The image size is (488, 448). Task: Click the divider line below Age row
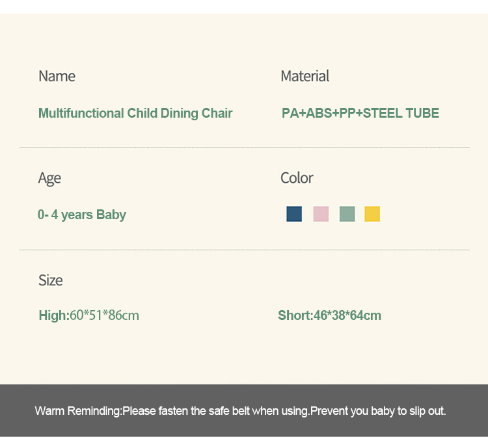[x=244, y=250]
